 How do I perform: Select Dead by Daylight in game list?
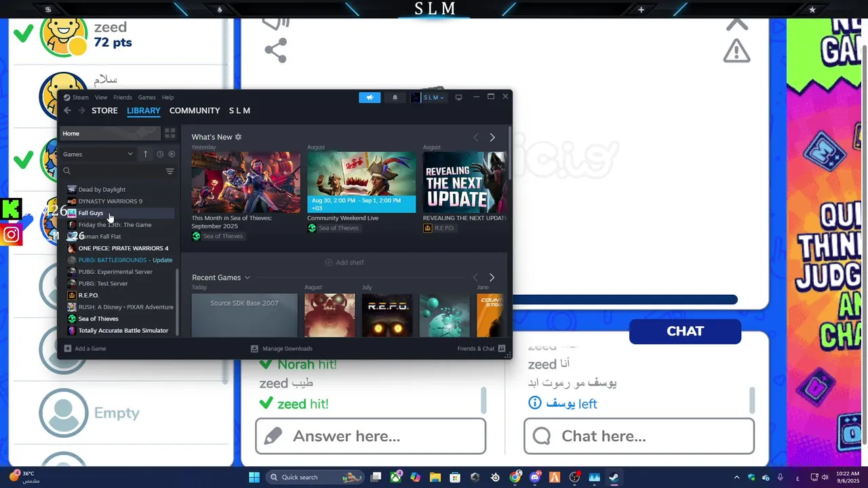(102, 189)
